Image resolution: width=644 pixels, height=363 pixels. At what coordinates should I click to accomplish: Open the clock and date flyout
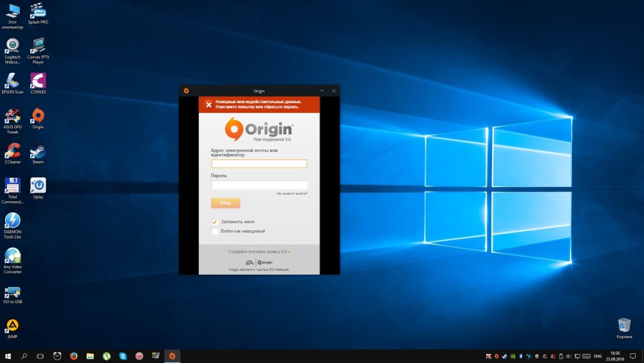tap(615, 356)
